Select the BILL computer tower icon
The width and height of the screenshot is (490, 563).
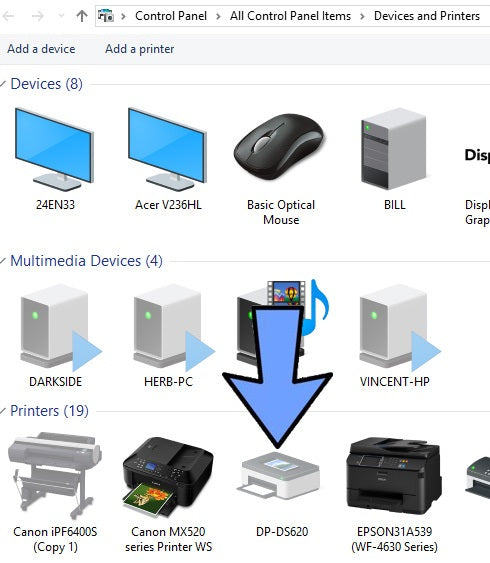coord(394,160)
